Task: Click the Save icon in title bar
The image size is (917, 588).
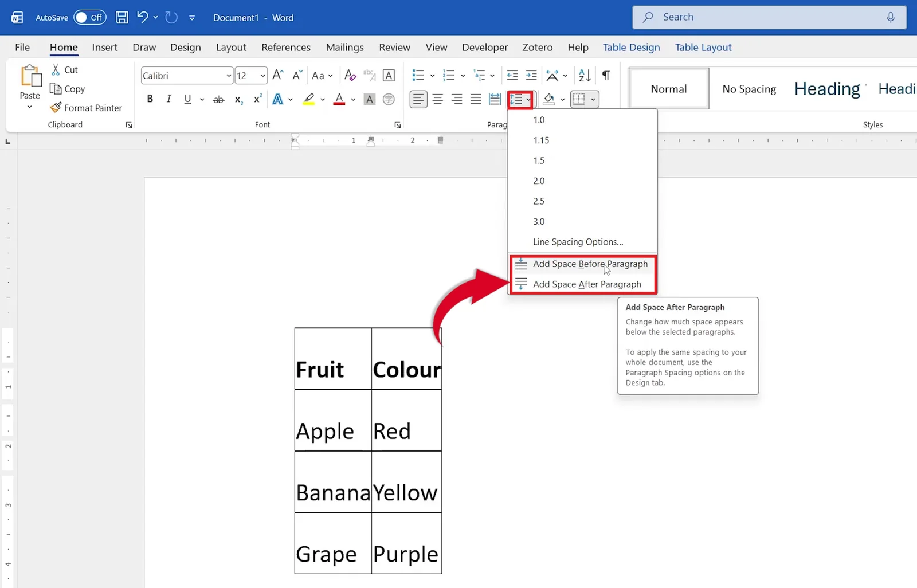Action: point(122,17)
